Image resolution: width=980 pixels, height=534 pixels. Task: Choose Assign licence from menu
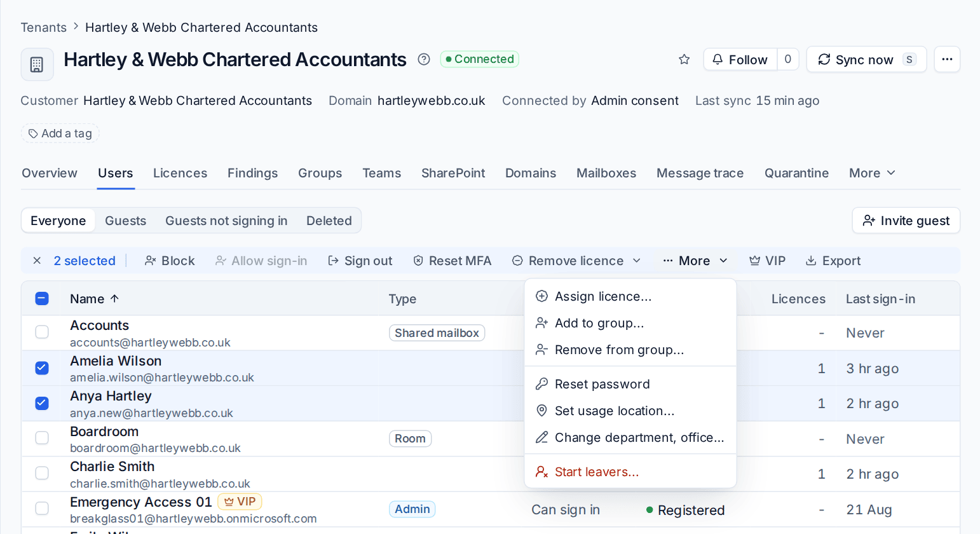click(630, 296)
